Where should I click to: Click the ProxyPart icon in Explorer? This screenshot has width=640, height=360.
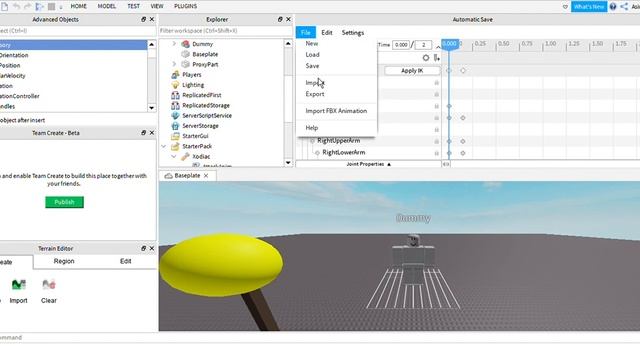point(185,64)
